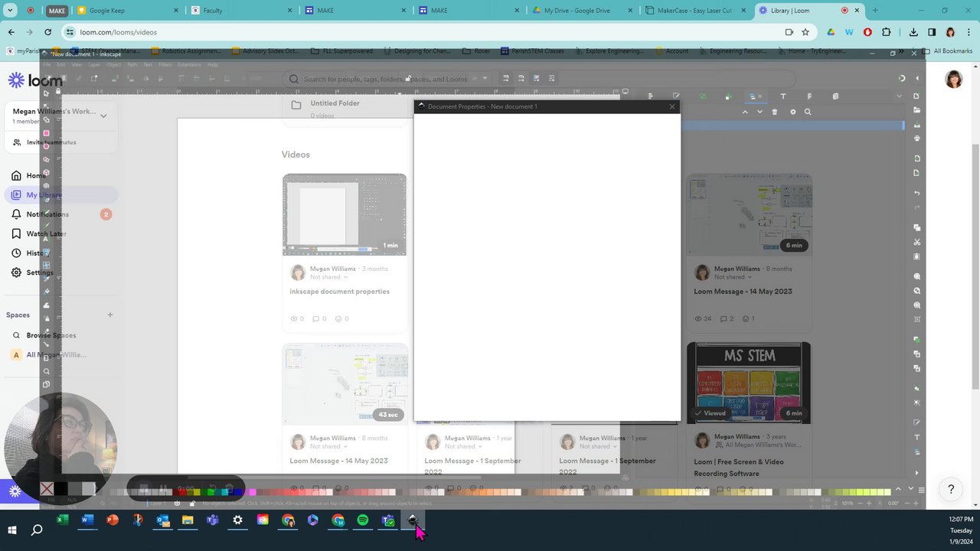Click the layers panel settings gear in Inkscape
Screen dimensions: 980x551
(792, 112)
